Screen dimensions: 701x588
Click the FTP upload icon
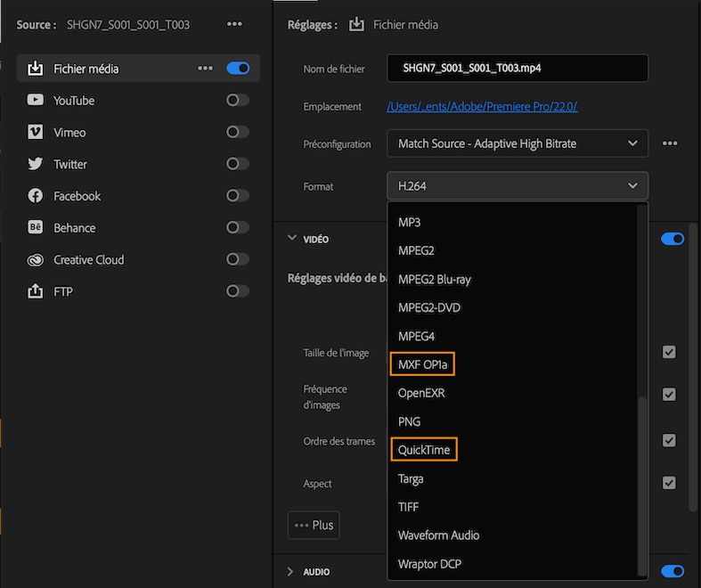point(36,291)
